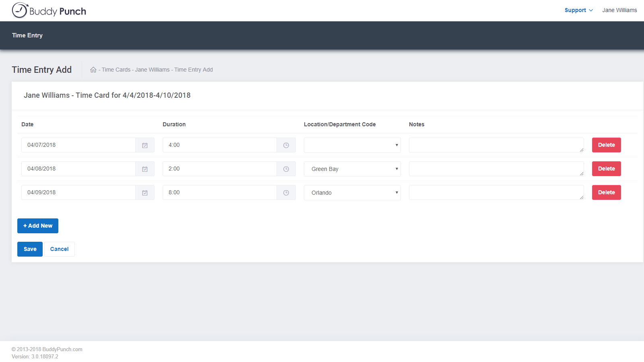Viewport: 644px width, 362px height.
Task: Open calendar picker for 04/09/2018 row
Action: tap(145, 193)
